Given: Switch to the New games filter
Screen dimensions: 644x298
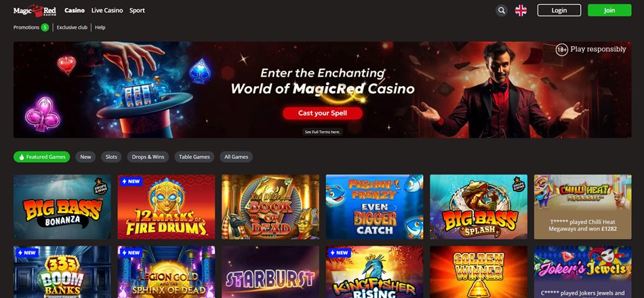Looking at the screenshot, I should coord(85,157).
